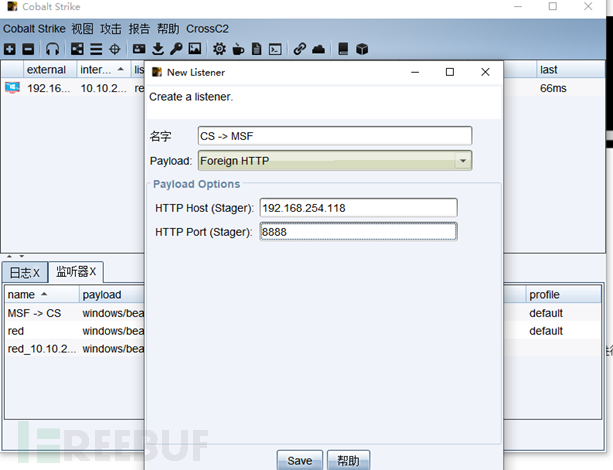Click the 帮助 button in New Listener
This screenshot has height=470, width=613.
tap(348, 461)
